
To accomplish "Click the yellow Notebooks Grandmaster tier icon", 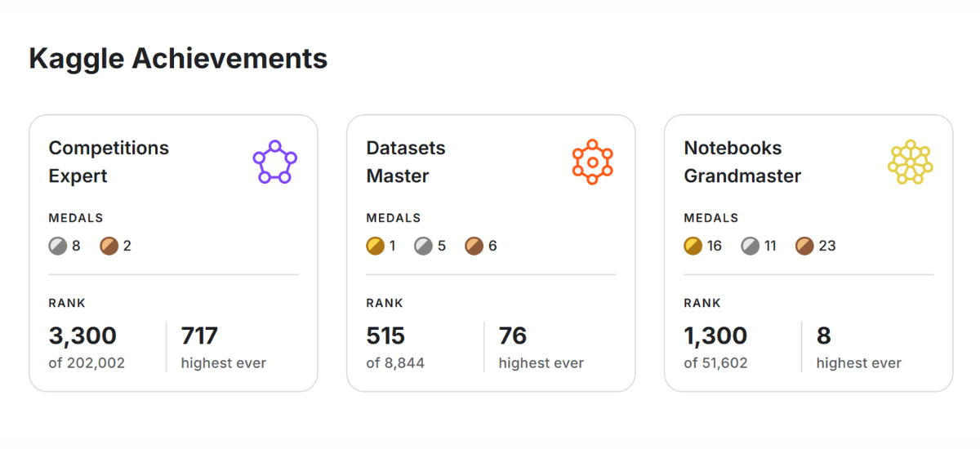I will click(910, 162).
